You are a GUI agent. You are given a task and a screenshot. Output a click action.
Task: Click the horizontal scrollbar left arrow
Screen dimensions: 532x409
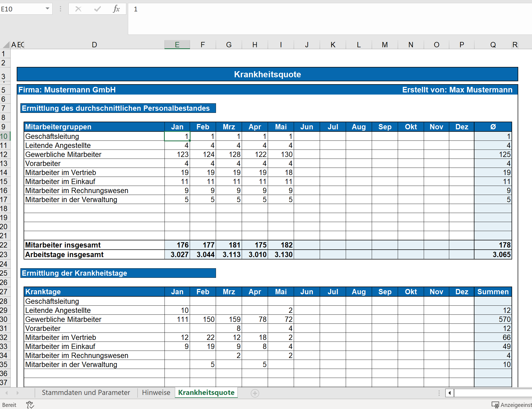point(449,393)
